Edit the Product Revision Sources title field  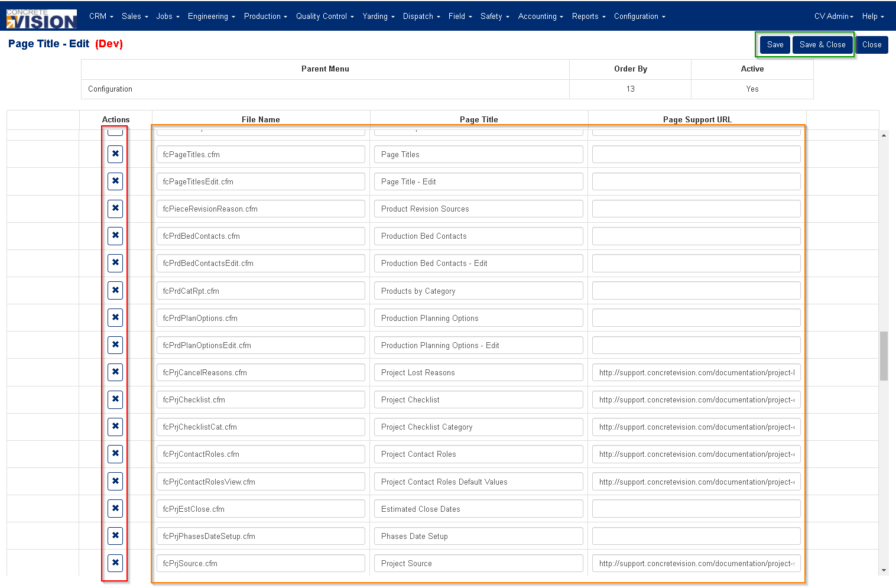click(479, 209)
